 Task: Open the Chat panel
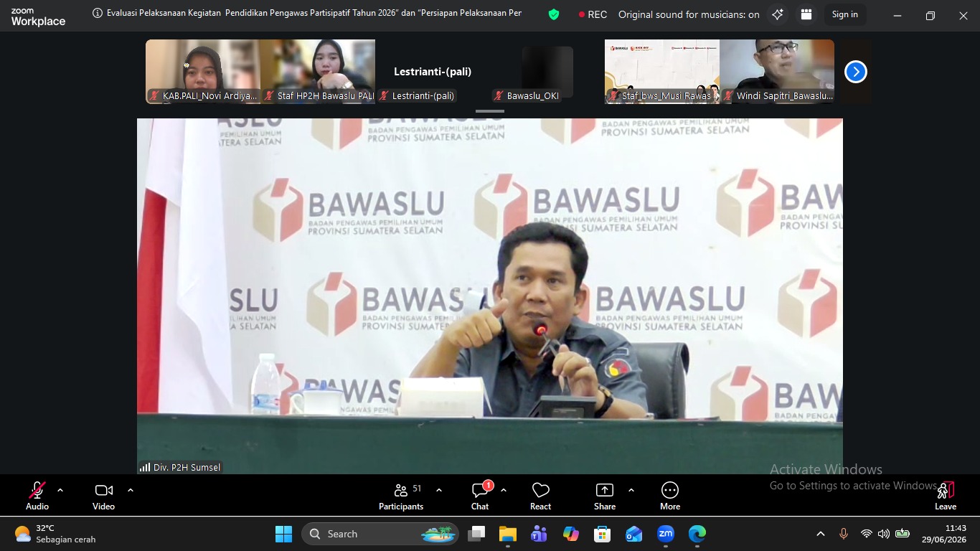click(x=480, y=496)
